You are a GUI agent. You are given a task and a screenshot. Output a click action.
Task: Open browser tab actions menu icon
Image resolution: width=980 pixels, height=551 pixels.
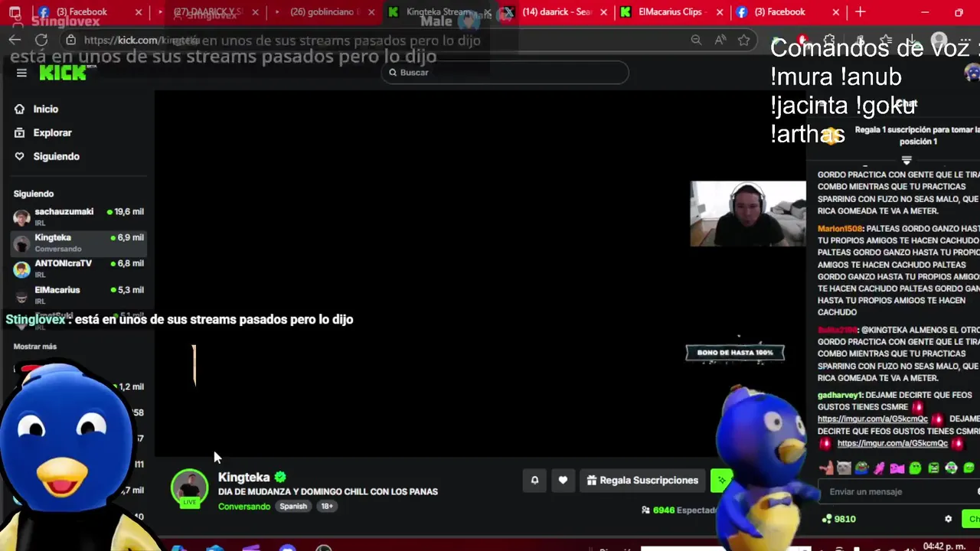click(15, 12)
